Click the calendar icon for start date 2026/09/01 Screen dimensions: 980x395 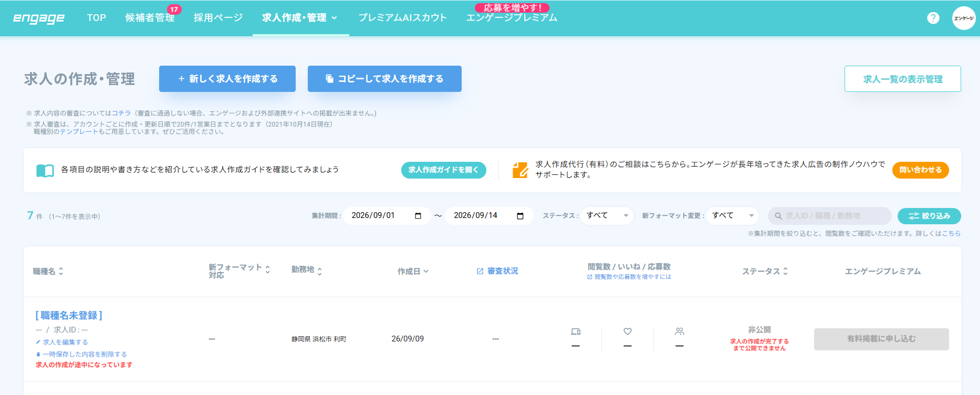[x=418, y=216]
